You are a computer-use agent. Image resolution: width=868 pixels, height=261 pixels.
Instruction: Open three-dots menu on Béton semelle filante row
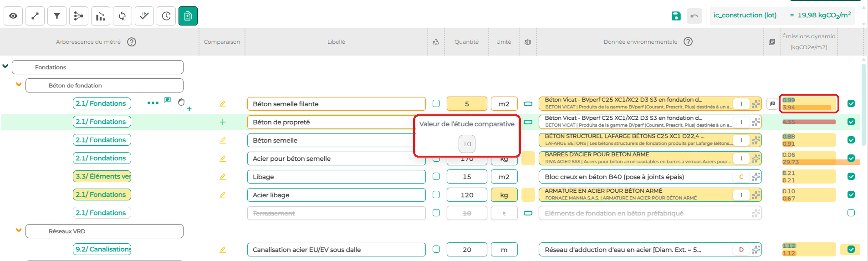point(153,103)
